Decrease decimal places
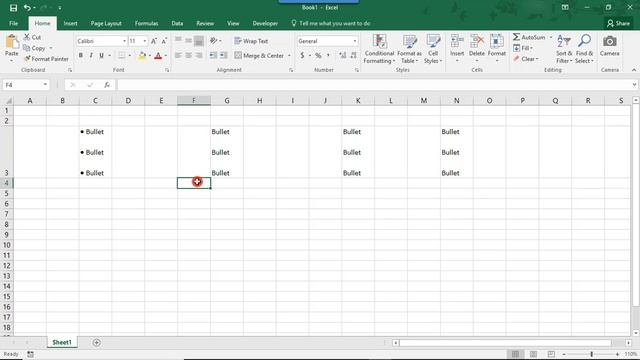Viewport: 640px width, 360px height. [353, 56]
